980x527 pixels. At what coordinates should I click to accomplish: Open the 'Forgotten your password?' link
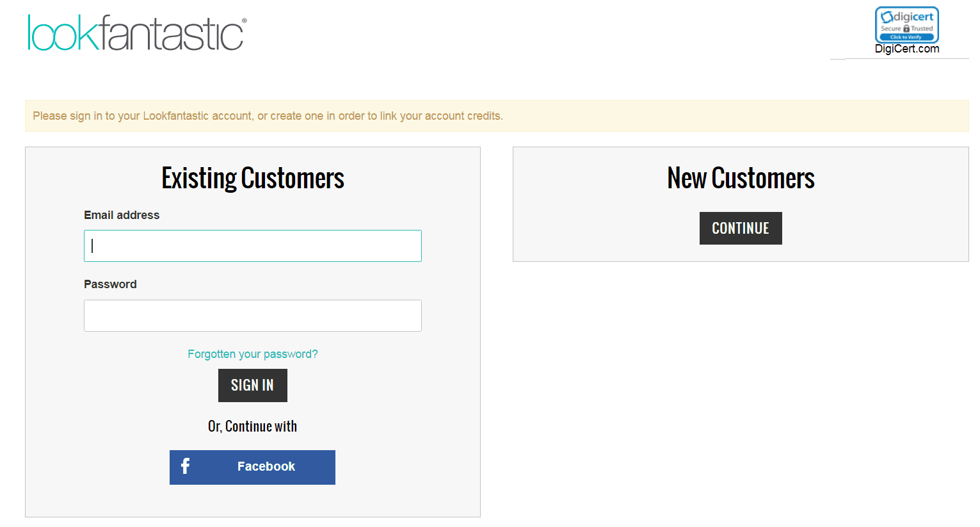[x=253, y=354]
